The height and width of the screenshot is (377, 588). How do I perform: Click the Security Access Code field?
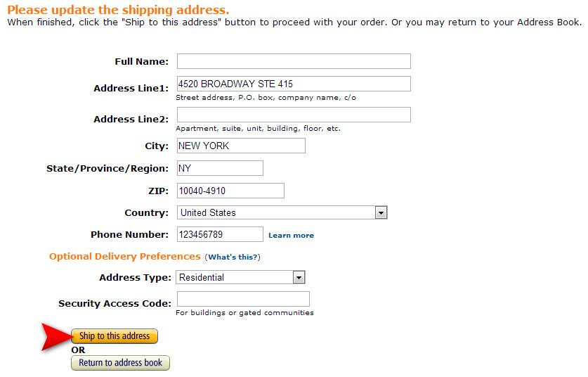tap(243, 299)
